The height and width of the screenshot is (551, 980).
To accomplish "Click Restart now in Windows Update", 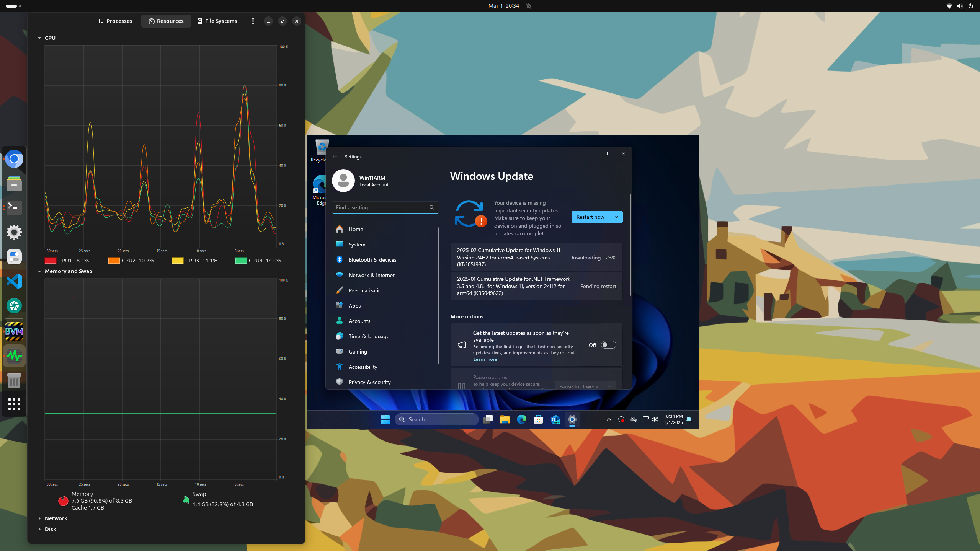I will click(590, 217).
